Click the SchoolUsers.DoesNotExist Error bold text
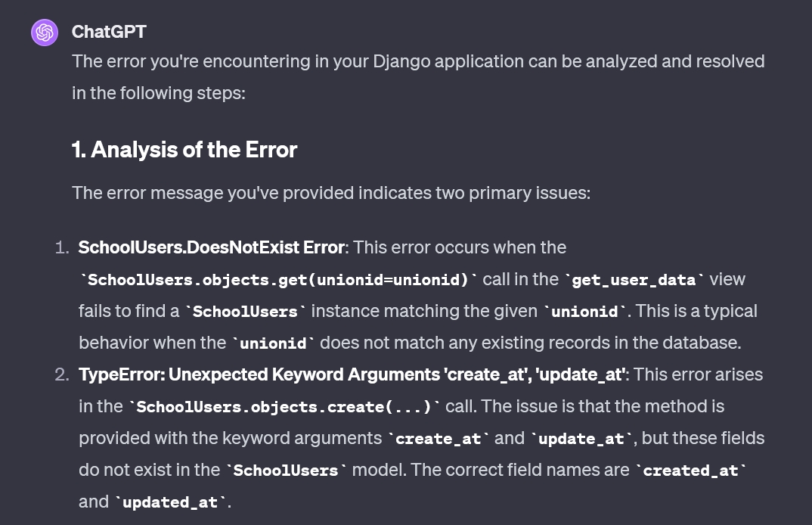The width and height of the screenshot is (812, 525). coord(212,247)
